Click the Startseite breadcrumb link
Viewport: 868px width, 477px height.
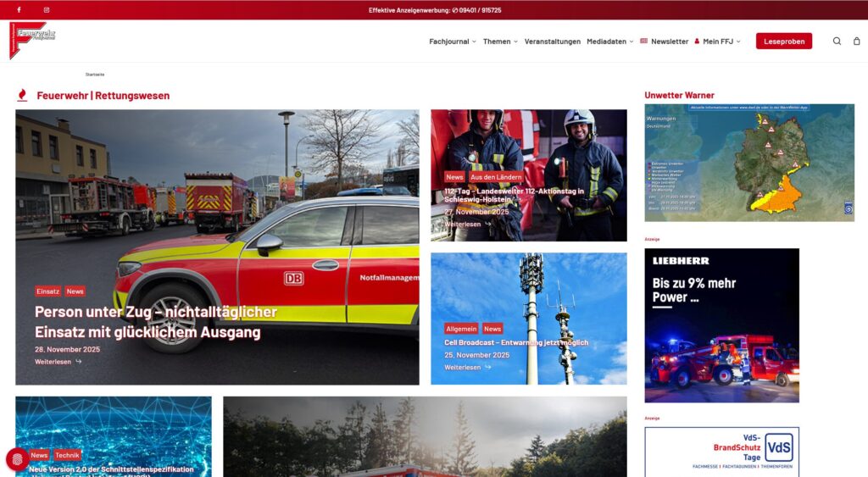95,75
